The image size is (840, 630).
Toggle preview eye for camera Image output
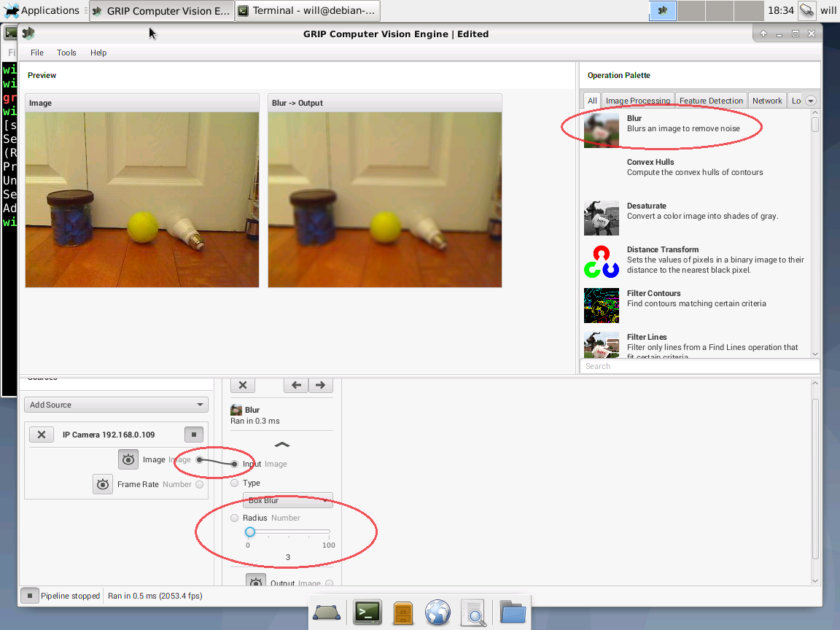pos(128,459)
